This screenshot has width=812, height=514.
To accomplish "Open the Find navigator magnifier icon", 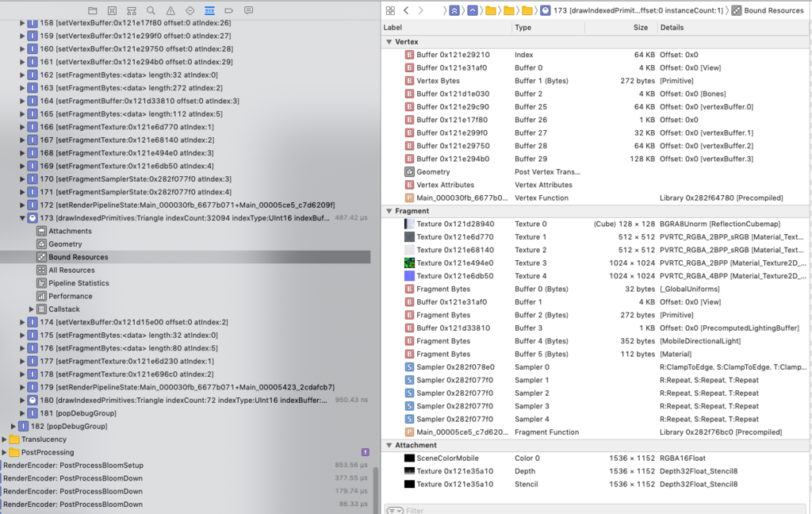I will (151, 10).
